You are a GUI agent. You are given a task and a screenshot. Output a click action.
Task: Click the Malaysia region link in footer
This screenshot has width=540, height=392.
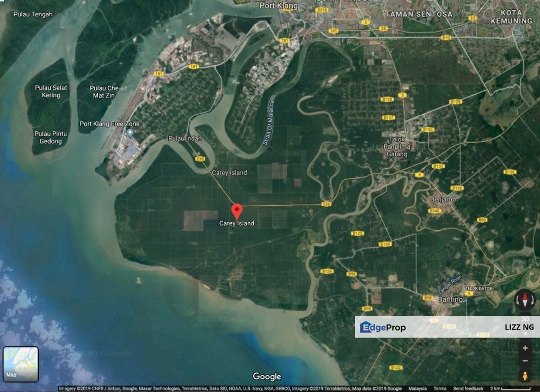pos(418,388)
